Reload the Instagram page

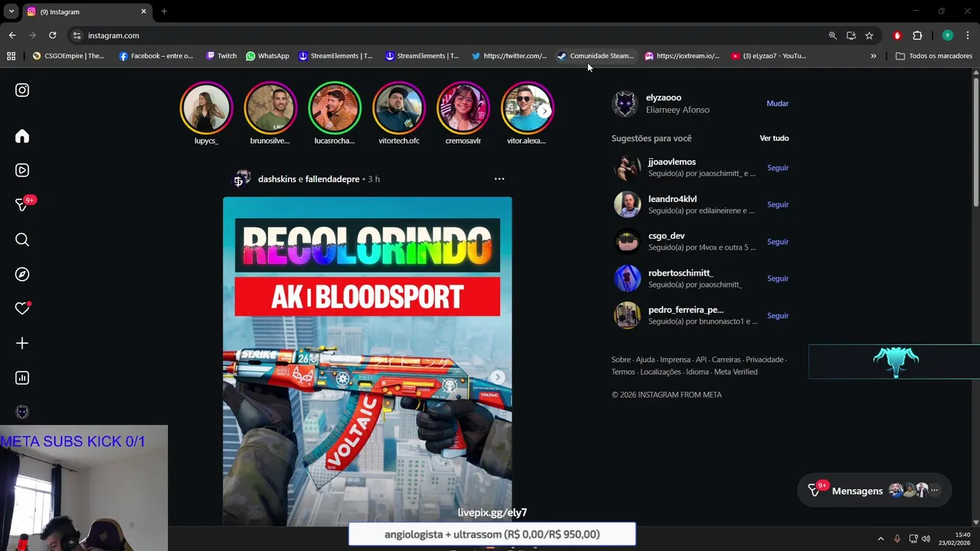coord(52,35)
